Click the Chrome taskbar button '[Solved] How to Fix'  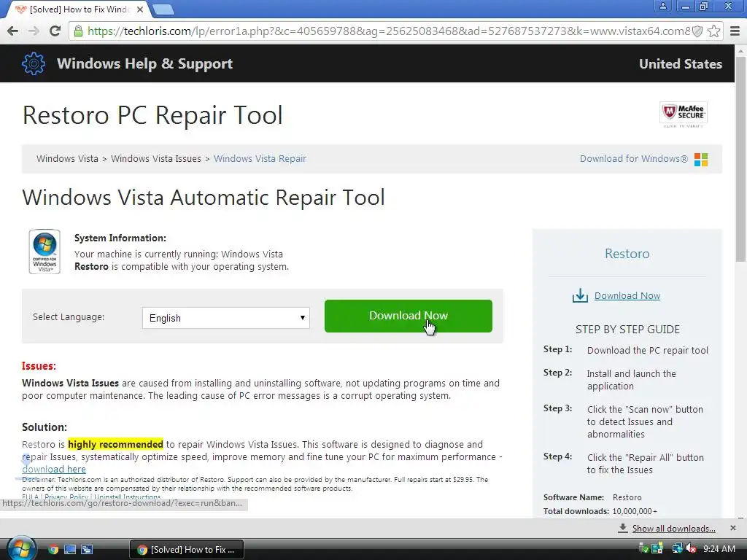pos(187,550)
